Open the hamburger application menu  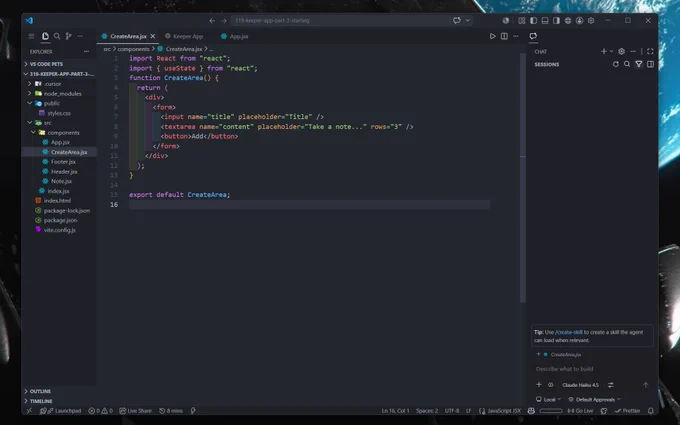tap(31, 36)
